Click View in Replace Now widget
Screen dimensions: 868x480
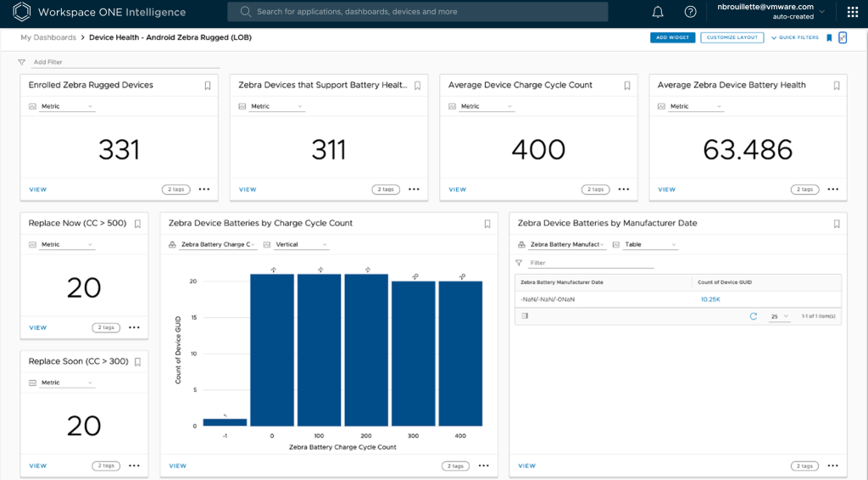38,327
